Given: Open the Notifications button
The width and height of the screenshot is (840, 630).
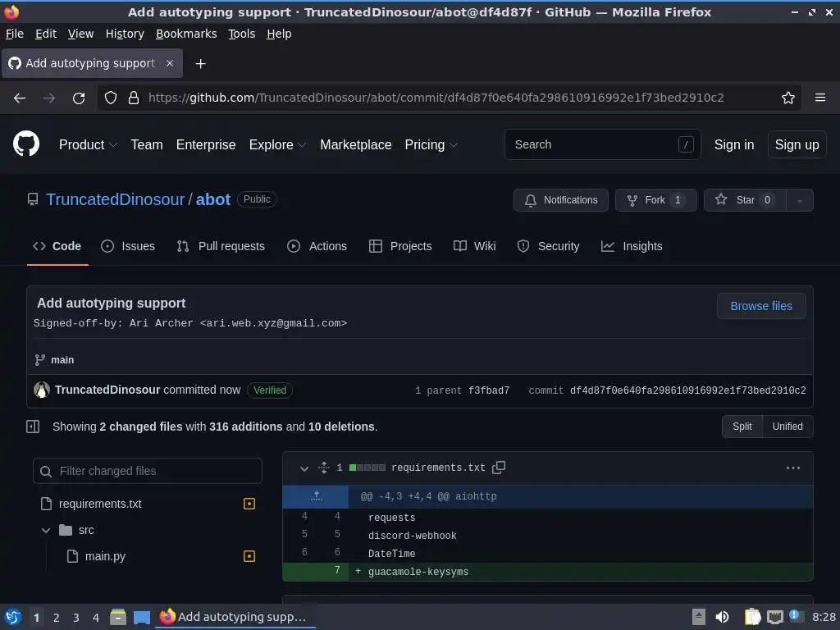Looking at the screenshot, I should (x=561, y=200).
